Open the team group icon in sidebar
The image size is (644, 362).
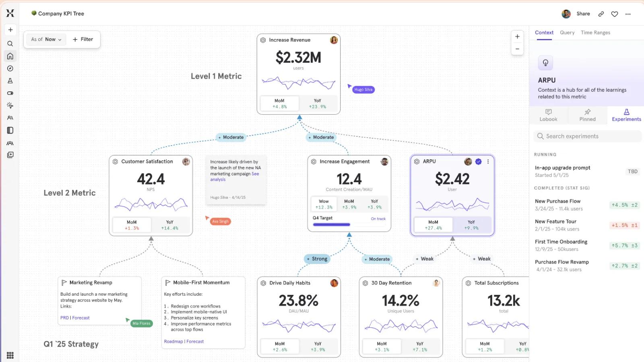point(10,143)
